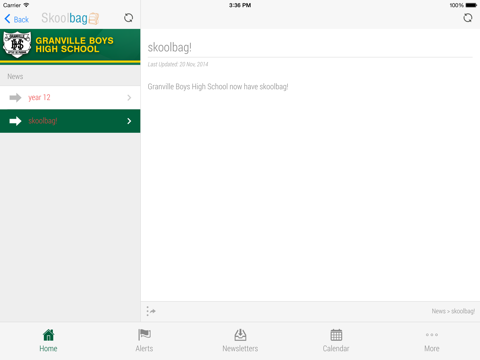Click the school crest emblem
480x360 pixels.
click(17, 45)
